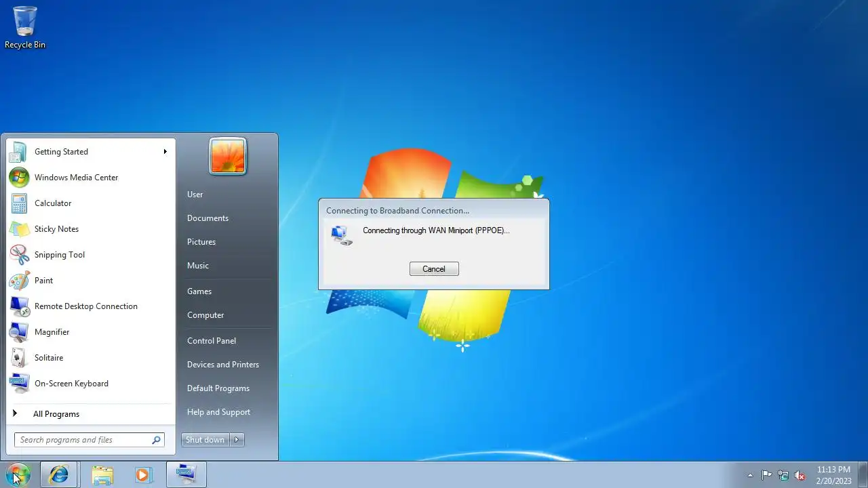Click the Show desktop strip
Viewport: 868px width, 488px height.
[x=863, y=474]
